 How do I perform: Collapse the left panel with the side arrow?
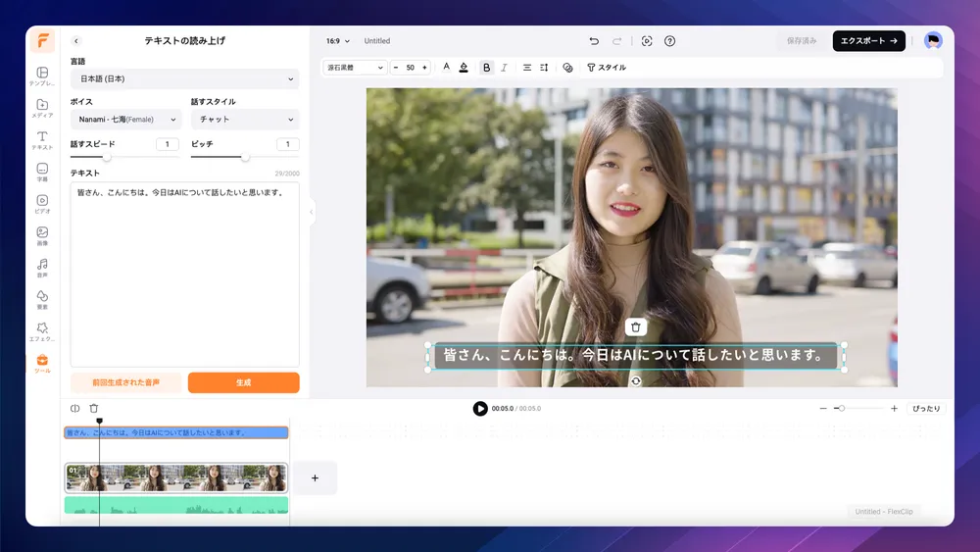pyautogui.click(x=312, y=212)
